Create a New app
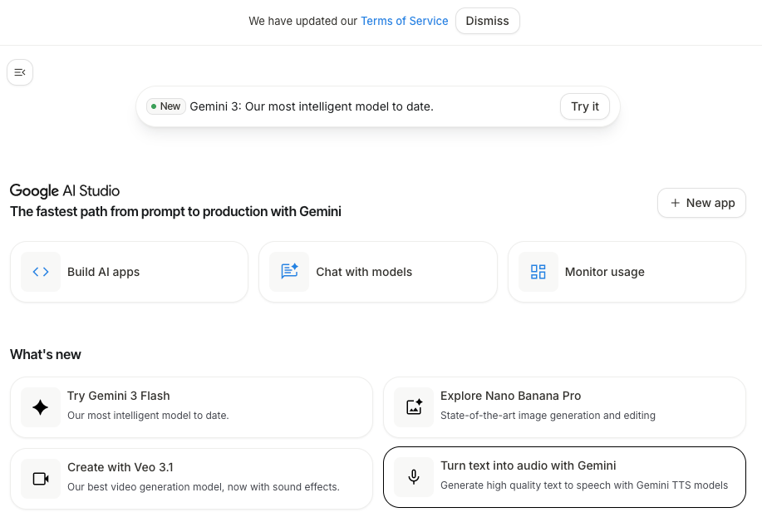Viewport: 762px width, 532px height. point(701,203)
